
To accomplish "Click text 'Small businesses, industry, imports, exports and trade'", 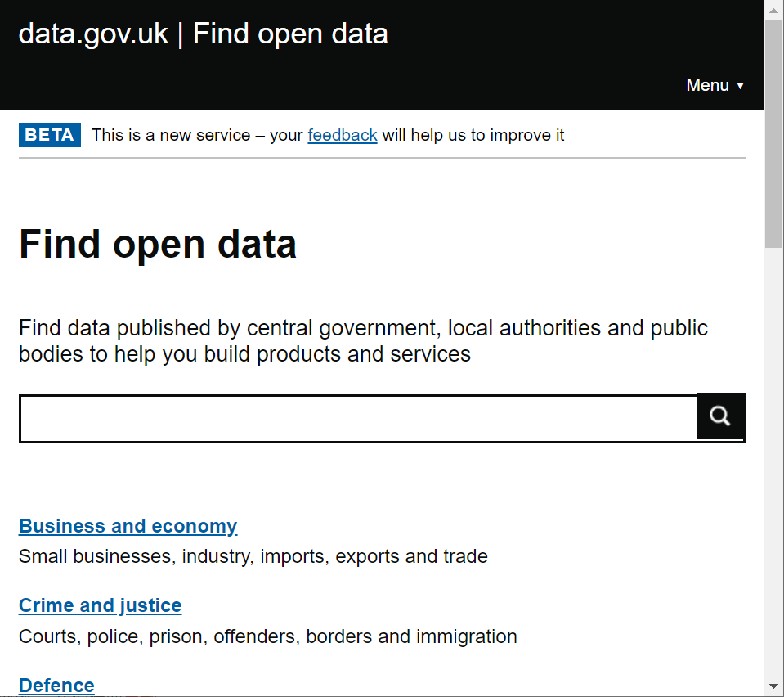I will point(253,556).
